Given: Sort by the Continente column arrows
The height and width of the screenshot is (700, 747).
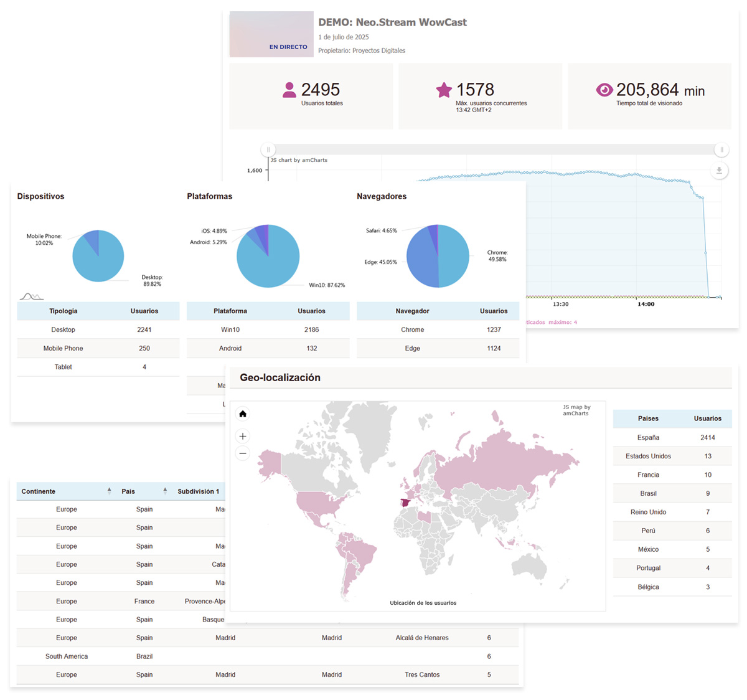Looking at the screenshot, I should [109, 491].
